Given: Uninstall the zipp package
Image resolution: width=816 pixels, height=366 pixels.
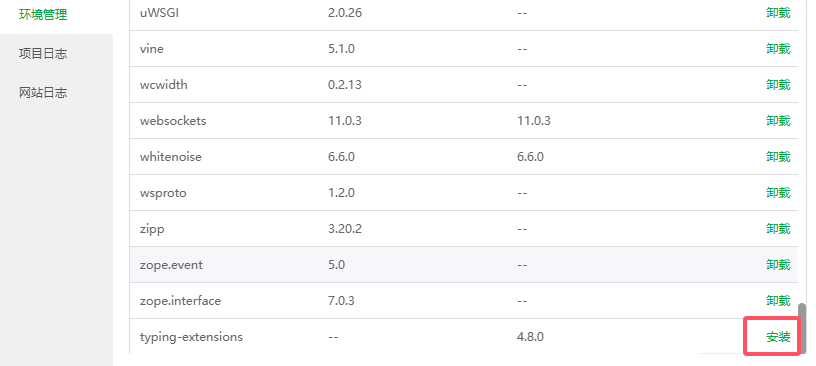Looking at the screenshot, I should click(x=778, y=229).
